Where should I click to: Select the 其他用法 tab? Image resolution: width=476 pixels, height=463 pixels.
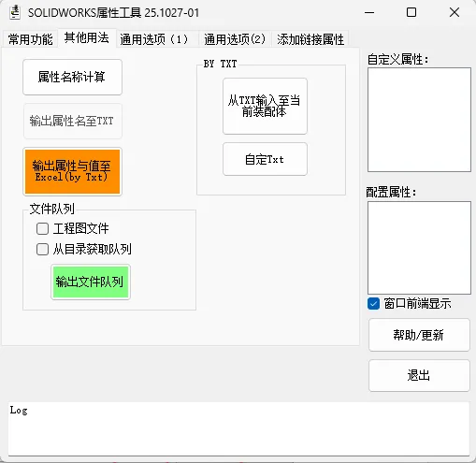click(x=87, y=37)
